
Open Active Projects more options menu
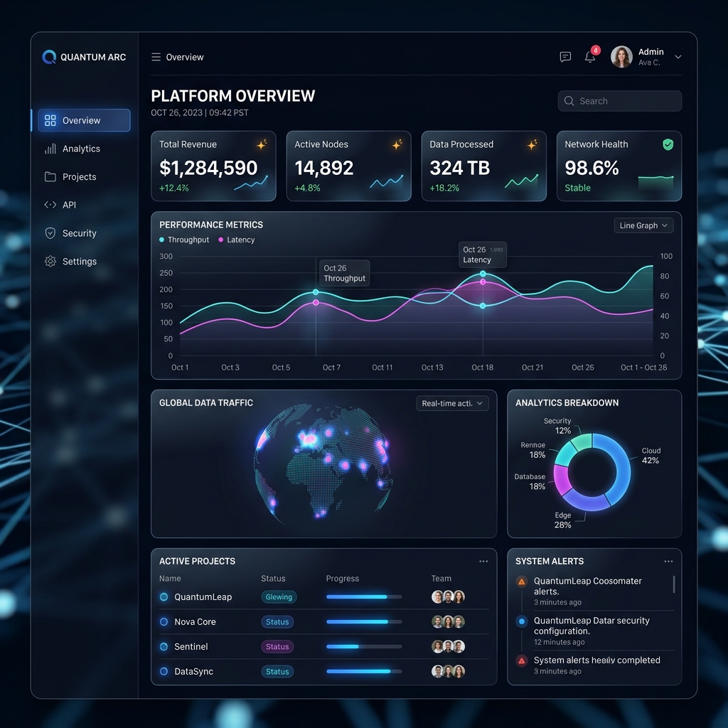tap(483, 561)
